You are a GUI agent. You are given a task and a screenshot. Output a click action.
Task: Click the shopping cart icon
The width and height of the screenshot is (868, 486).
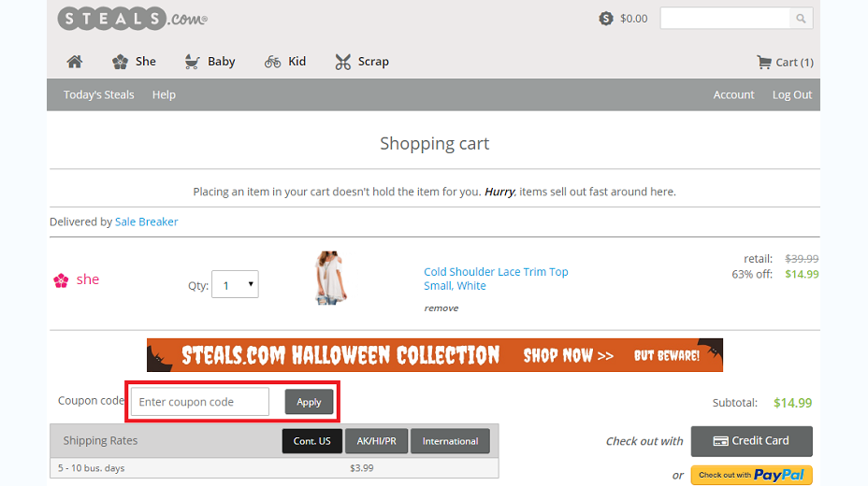(764, 62)
